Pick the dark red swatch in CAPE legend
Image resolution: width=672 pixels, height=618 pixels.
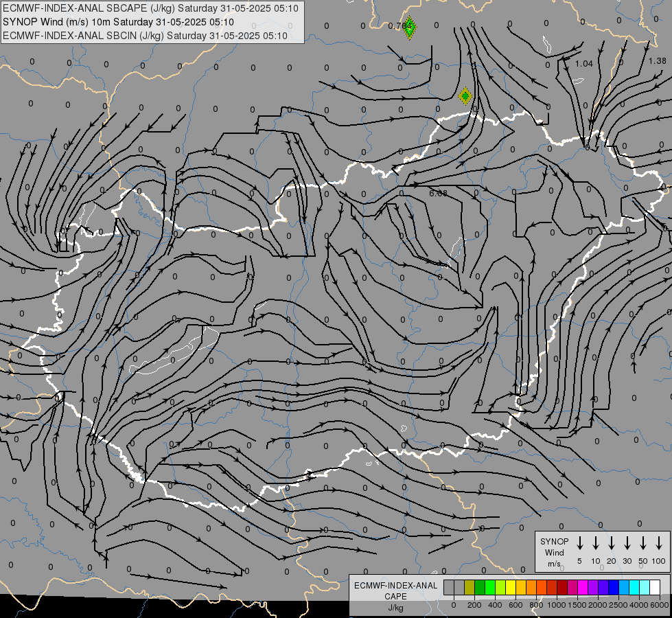562,588
